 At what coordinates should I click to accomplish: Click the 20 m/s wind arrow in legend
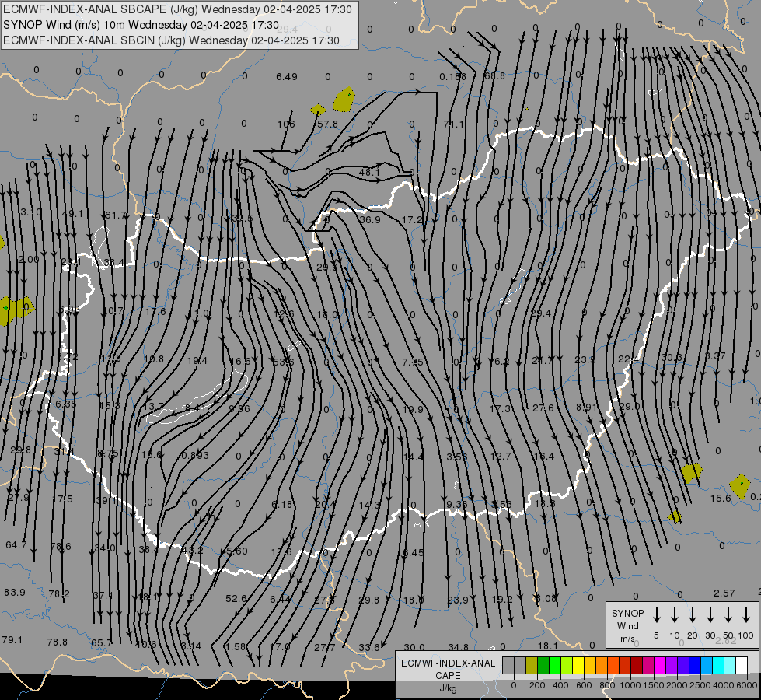[692, 615]
